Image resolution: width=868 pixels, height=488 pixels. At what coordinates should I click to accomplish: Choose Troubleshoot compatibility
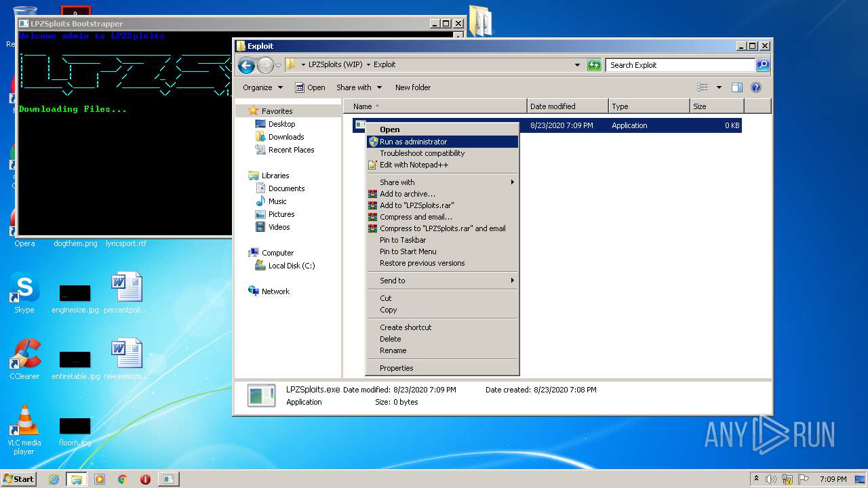(442, 153)
